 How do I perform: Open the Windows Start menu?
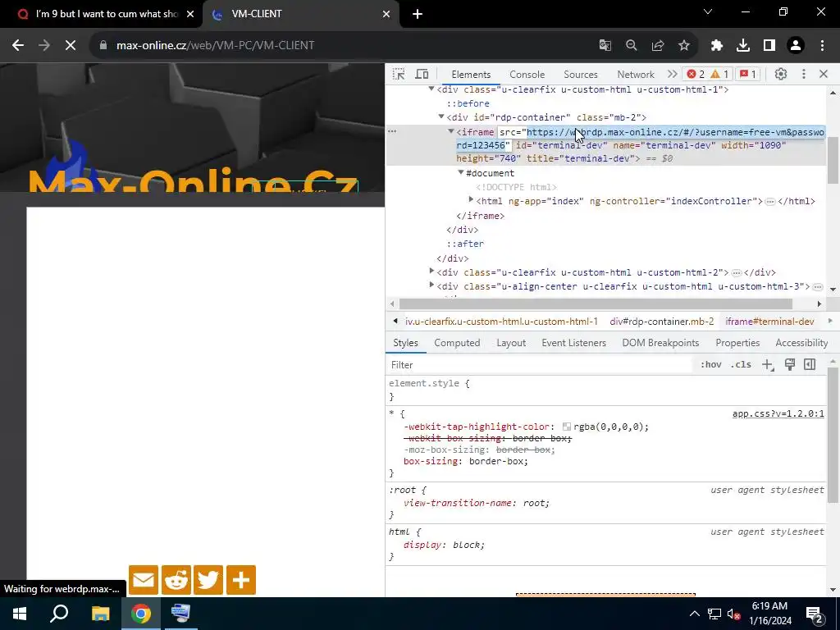click(20, 614)
